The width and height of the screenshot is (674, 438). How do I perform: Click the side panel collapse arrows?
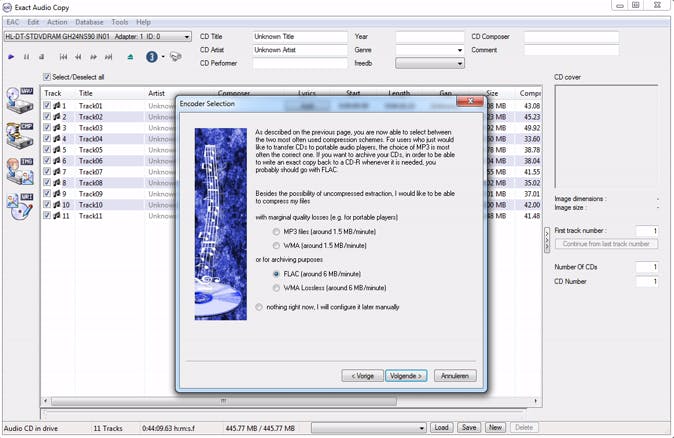(x=547, y=239)
